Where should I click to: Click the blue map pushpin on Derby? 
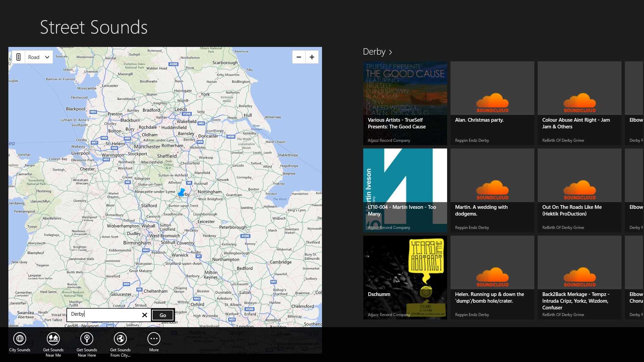click(x=181, y=192)
